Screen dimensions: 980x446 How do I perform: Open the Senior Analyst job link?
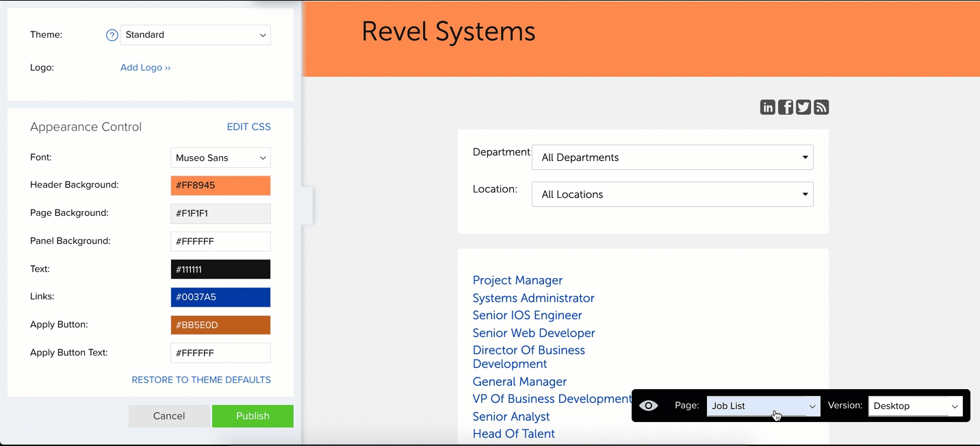point(511,417)
